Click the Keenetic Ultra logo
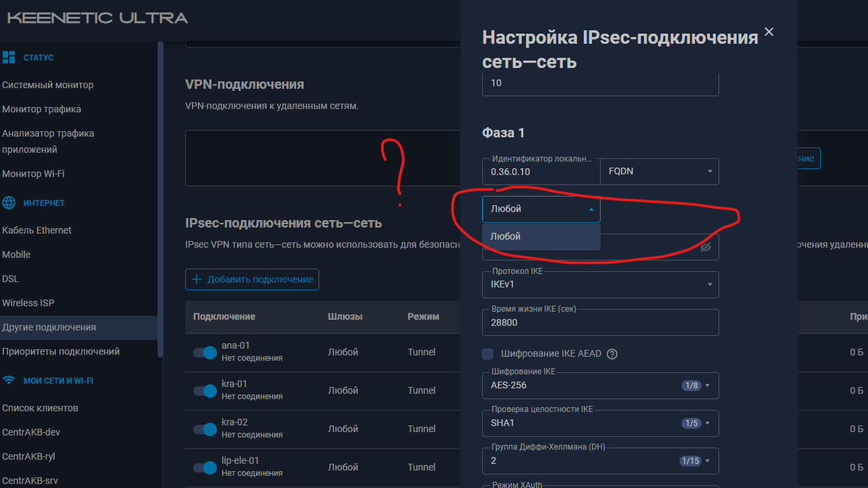 (x=98, y=18)
